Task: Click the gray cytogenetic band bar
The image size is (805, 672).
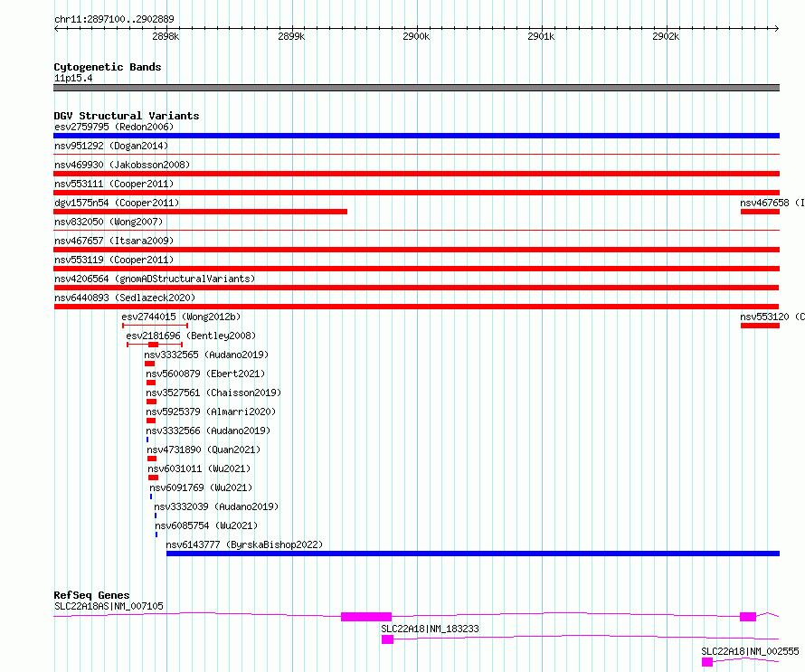Action: tap(416, 88)
